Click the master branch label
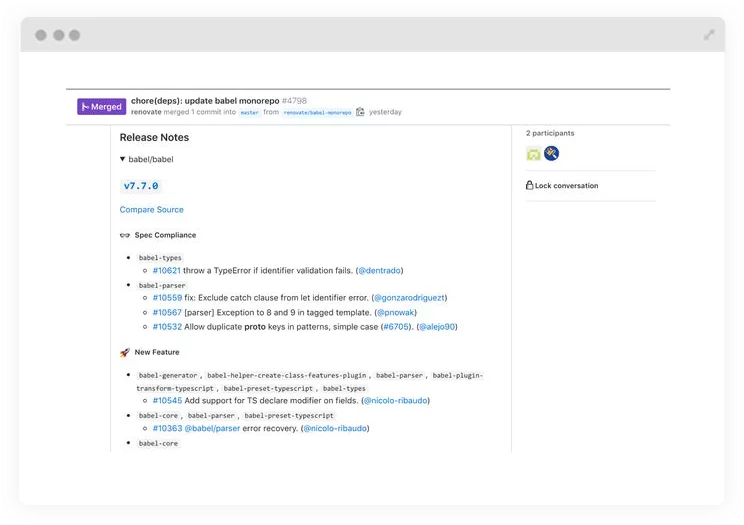Image resolution: width=744 pixels, height=525 pixels. (249, 112)
